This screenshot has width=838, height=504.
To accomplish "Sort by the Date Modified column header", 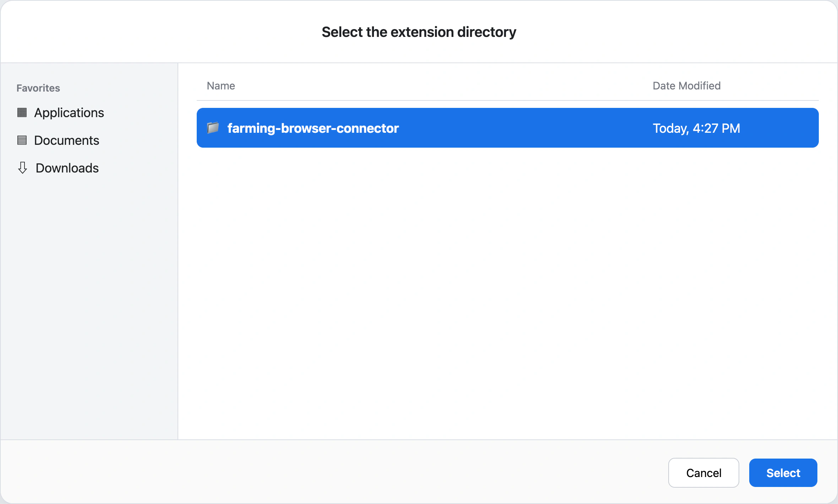I will pyautogui.click(x=686, y=86).
